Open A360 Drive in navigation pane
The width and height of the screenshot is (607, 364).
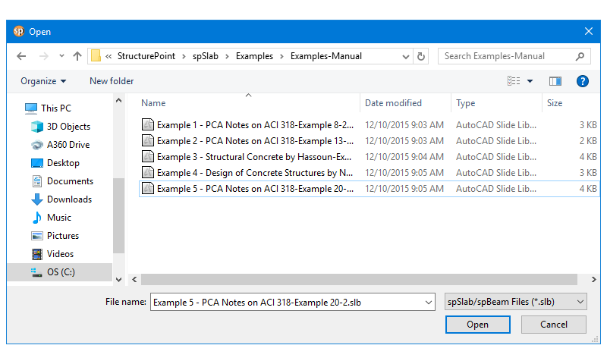pos(61,145)
